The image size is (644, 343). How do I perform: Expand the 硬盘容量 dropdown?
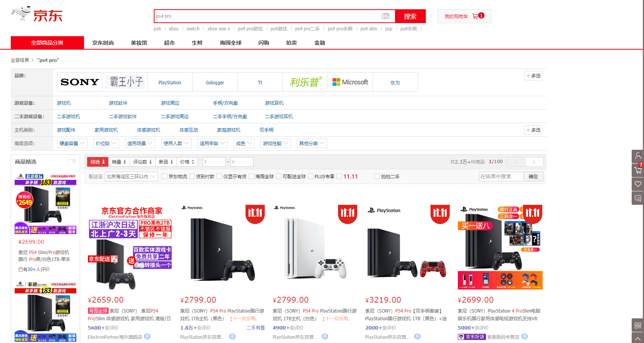pyautogui.click(x=72, y=144)
